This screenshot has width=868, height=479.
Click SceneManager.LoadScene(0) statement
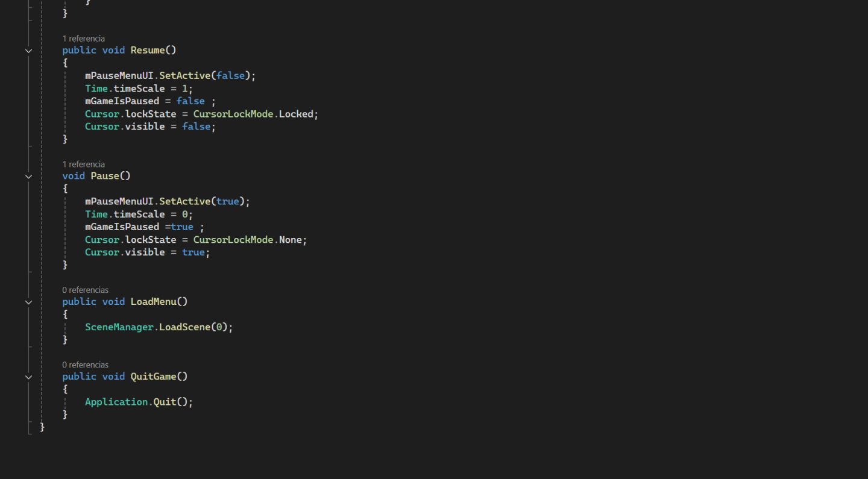tap(159, 327)
